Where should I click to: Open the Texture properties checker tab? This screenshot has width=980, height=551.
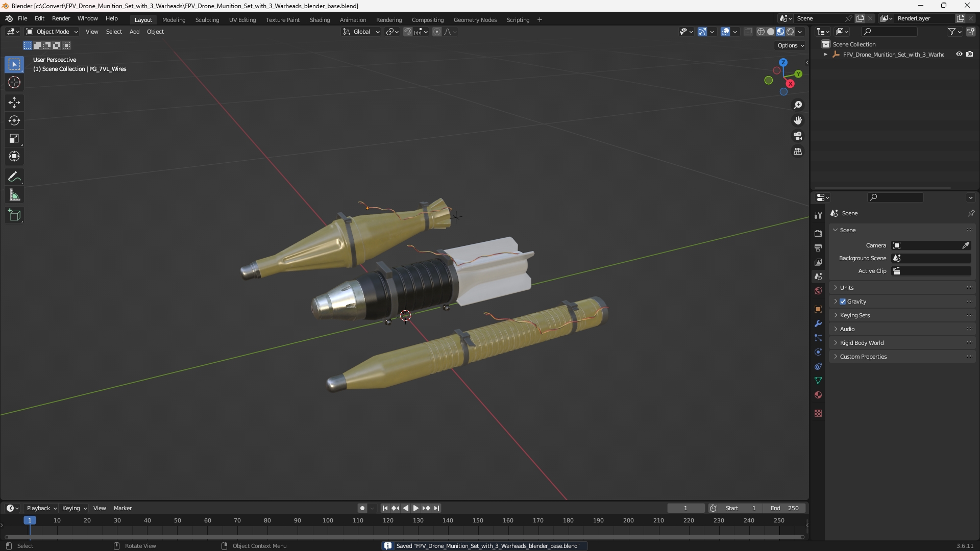[818, 413]
